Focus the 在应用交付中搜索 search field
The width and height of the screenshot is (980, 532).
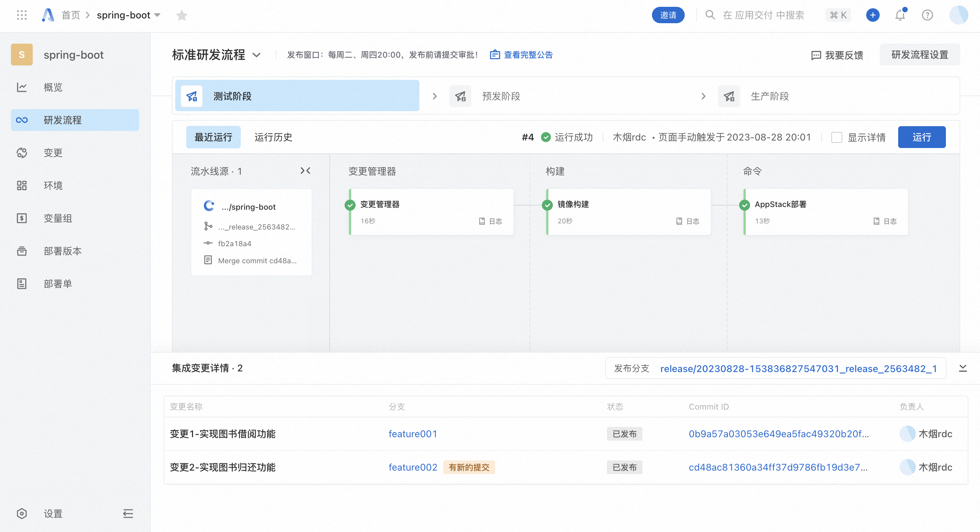[x=763, y=15]
